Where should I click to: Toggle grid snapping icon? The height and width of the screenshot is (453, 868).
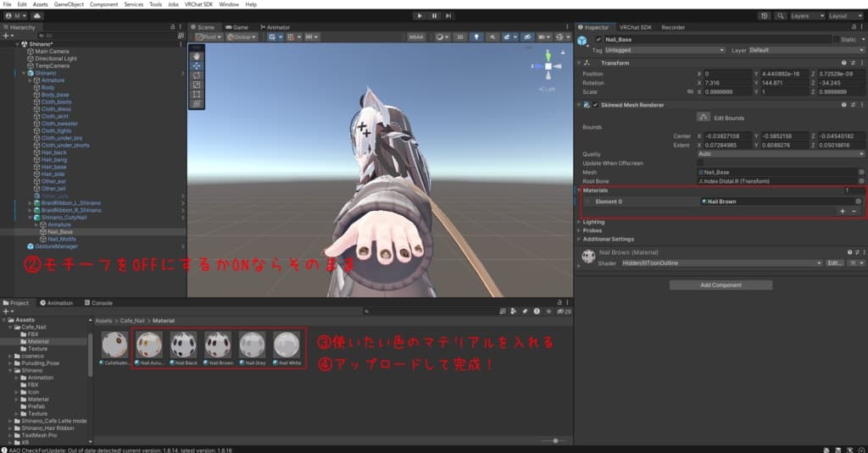coord(292,37)
